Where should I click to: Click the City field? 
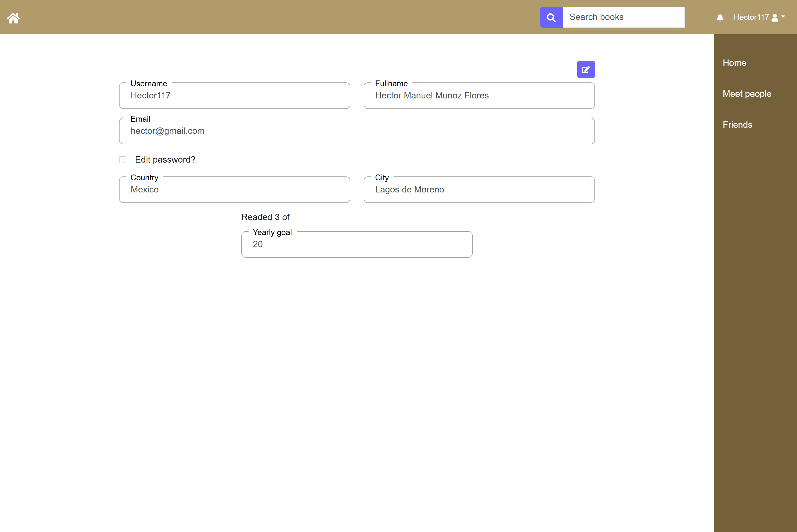tap(479, 190)
